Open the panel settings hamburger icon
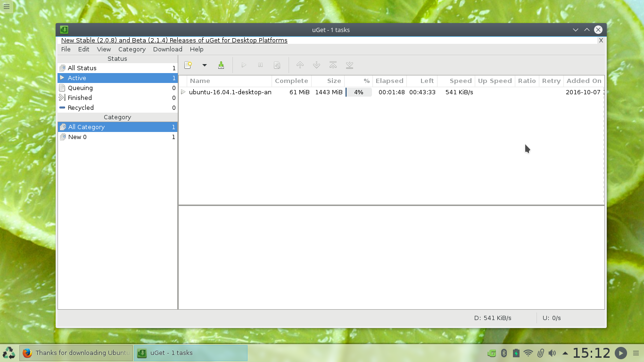This screenshot has height=362, width=644. pyautogui.click(x=636, y=353)
